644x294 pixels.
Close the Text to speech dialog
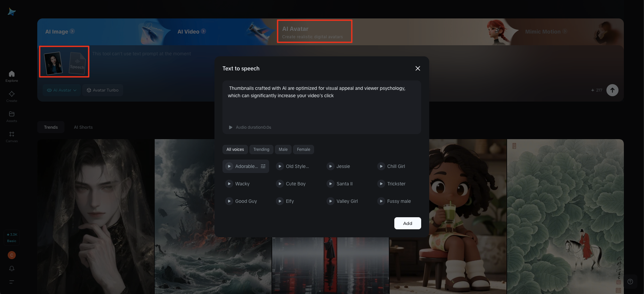tap(418, 68)
